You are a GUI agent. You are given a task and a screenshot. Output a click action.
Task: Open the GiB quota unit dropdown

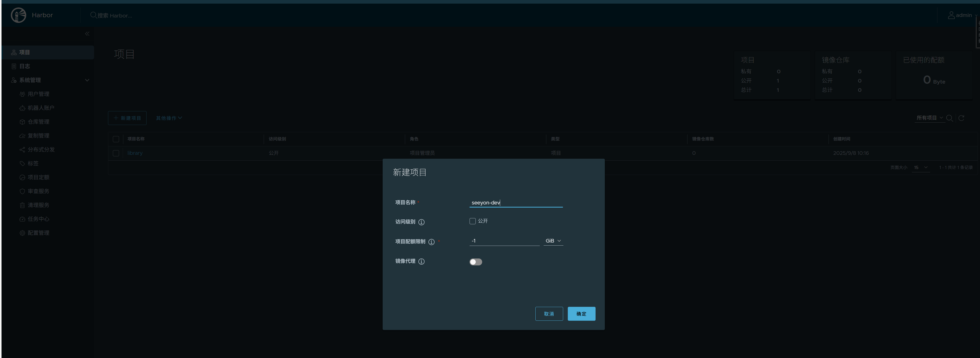(x=553, y=241)
